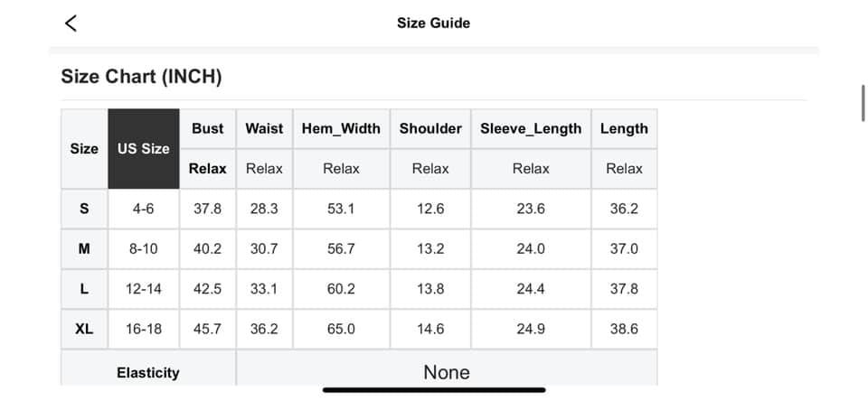This screenshot has width=868, height=401.
Task: Click the Size Chart (INCH) heading
Action: click(x=141, y=77)
